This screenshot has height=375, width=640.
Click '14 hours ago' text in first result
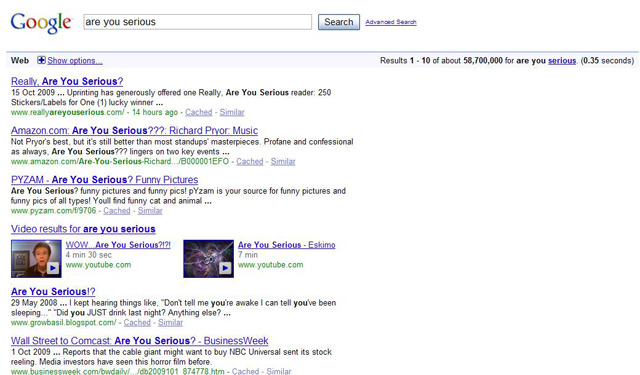[x=155, y=112]
